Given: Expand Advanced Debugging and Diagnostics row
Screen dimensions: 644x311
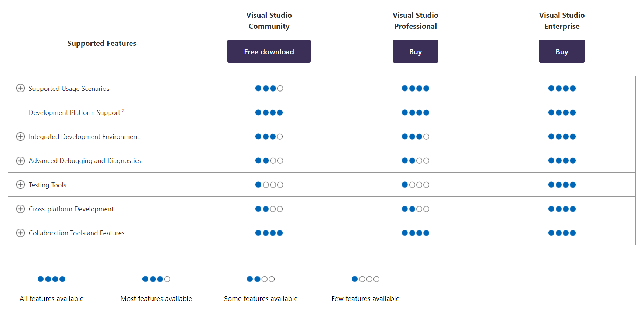Looking at the screenshot, I should pyautogui.click(x=21, y=161).
